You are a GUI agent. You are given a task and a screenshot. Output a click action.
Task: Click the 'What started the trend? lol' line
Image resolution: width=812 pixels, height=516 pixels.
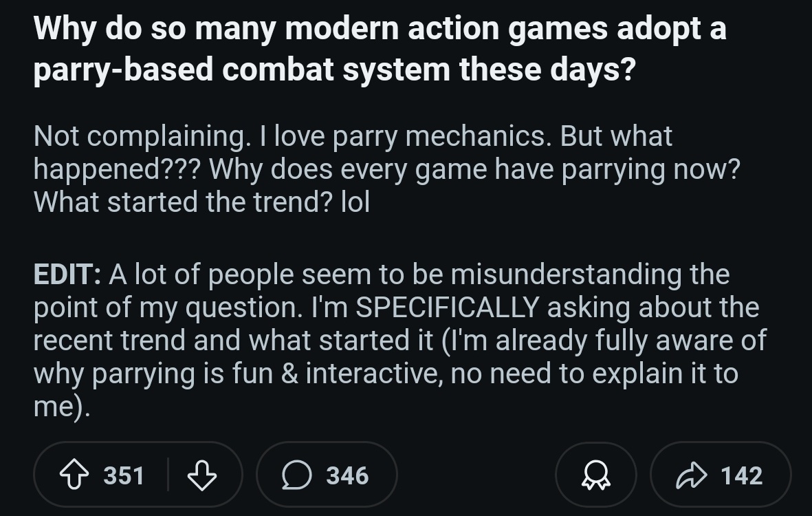pos(201,202)
